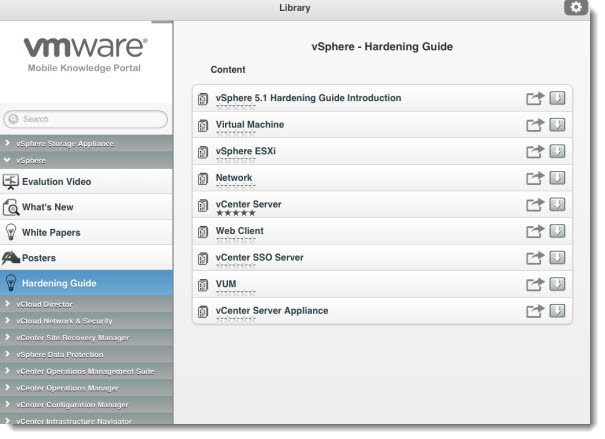This screenshot has width=605, height=439.
Task: Open settings gear icon in Library header
Action: click(x=576, y=7)
